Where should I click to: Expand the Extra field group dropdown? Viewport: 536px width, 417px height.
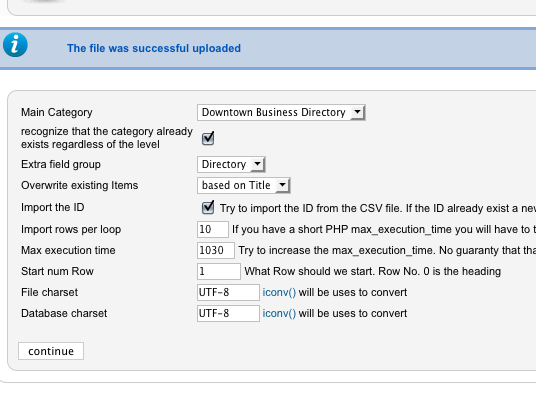click(x=231, y=164)
